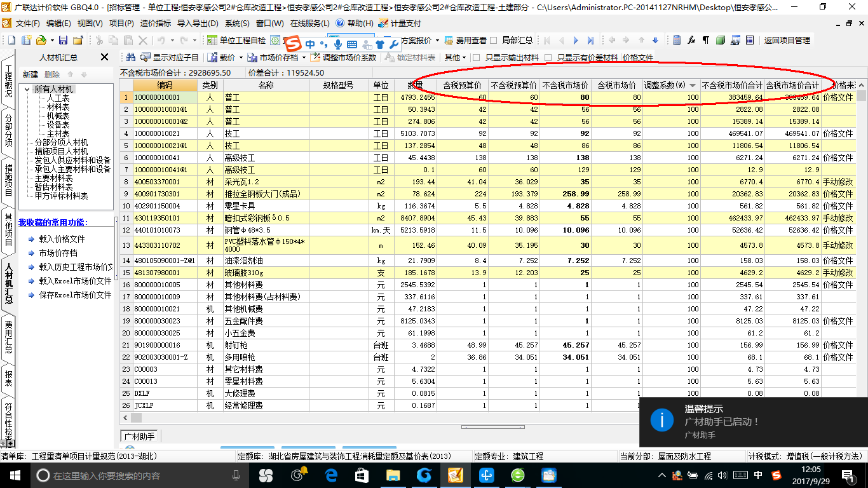Select 主要材料表 in the tree

point(54,179)
